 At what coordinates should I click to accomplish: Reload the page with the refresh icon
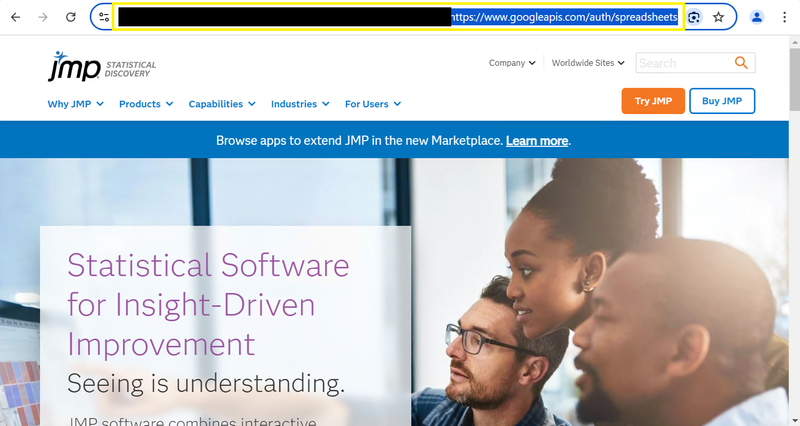click(70, 17)
